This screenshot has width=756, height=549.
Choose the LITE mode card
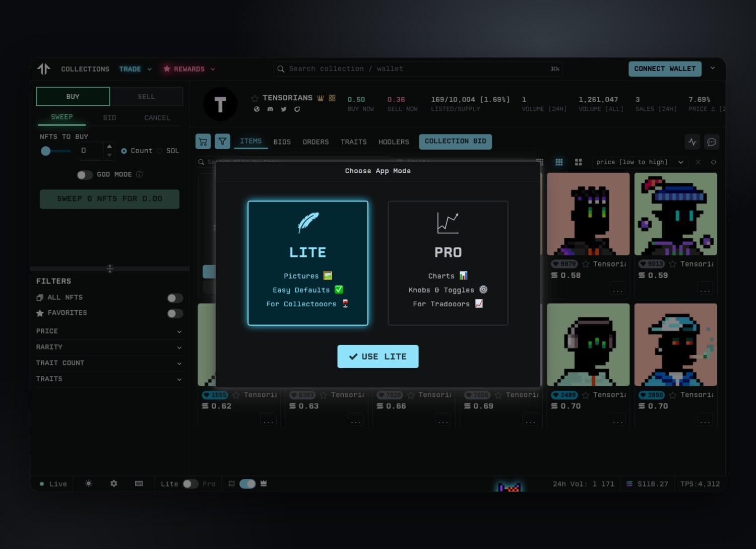[308, 263]
